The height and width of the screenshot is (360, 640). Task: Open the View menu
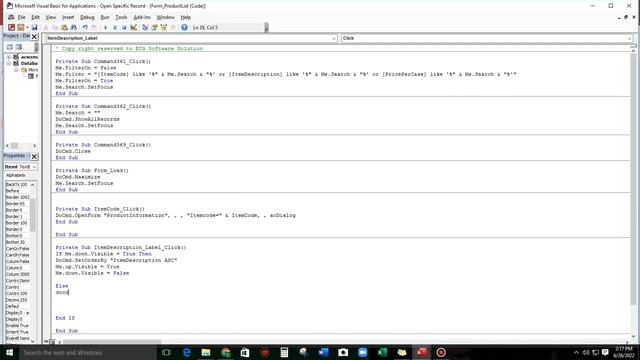(x=51, y=17)
